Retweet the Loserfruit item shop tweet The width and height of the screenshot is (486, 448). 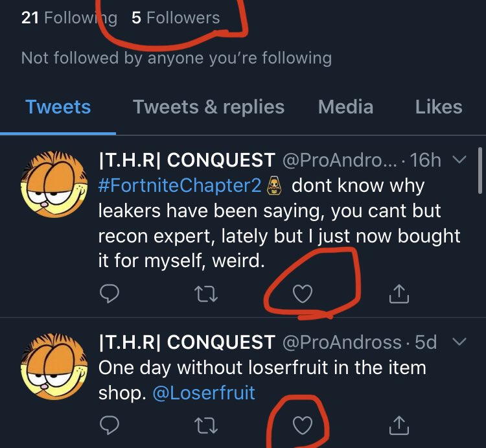pyautogui.click(x=205, y=425)
